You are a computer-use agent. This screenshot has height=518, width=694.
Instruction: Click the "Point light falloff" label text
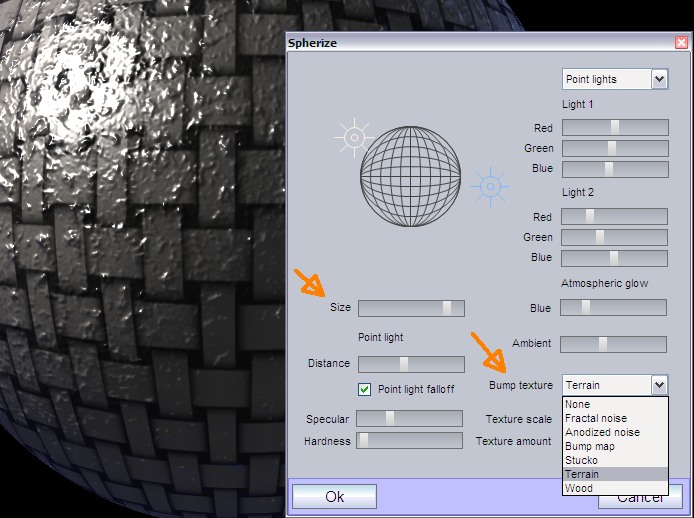pos(416,389)
